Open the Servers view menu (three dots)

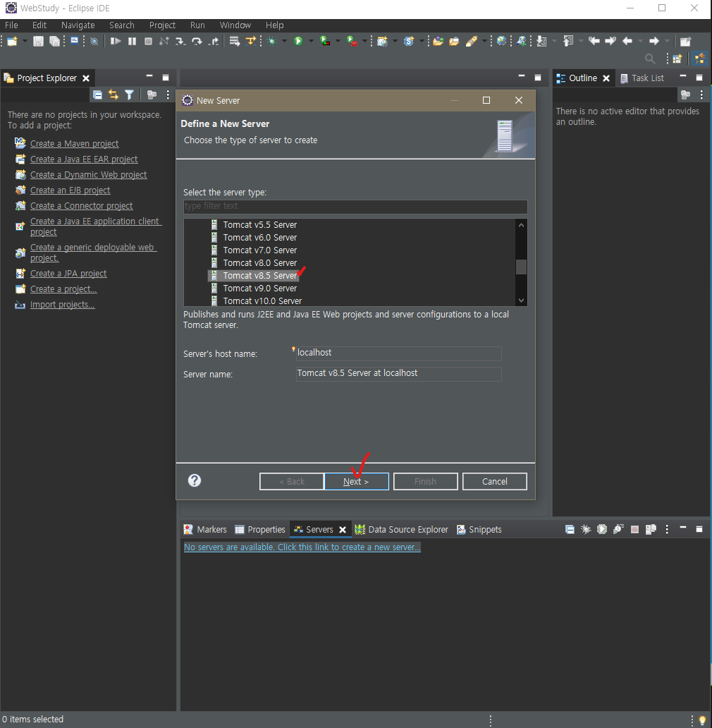pyautogui.click(x=667, y=529)
